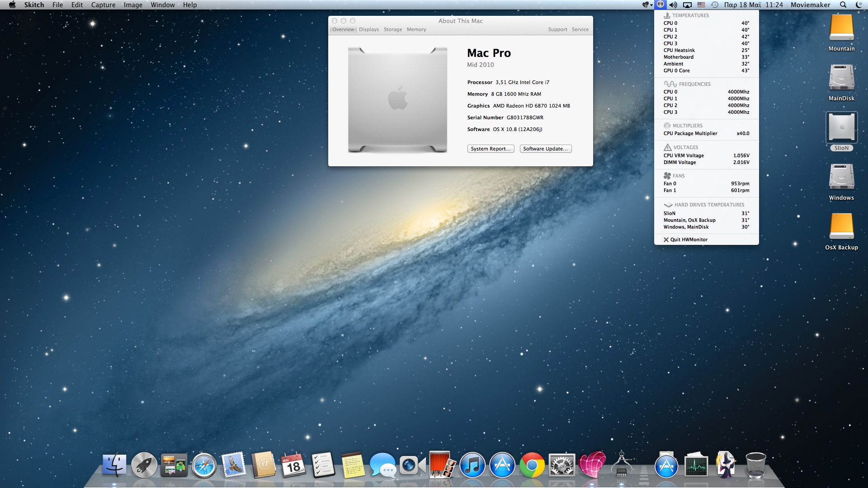Open Windows hard drive on desktop
868x488 pixels.
[x=841, y=182]
